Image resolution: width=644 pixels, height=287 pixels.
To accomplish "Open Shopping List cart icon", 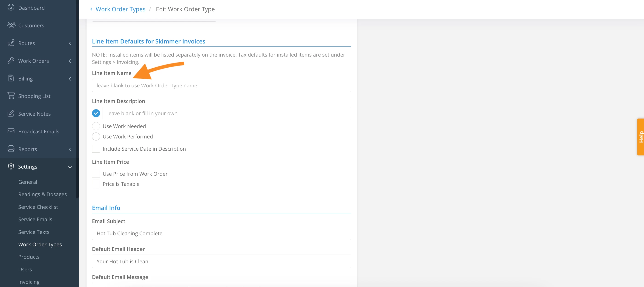I will [x=11, y=96].
